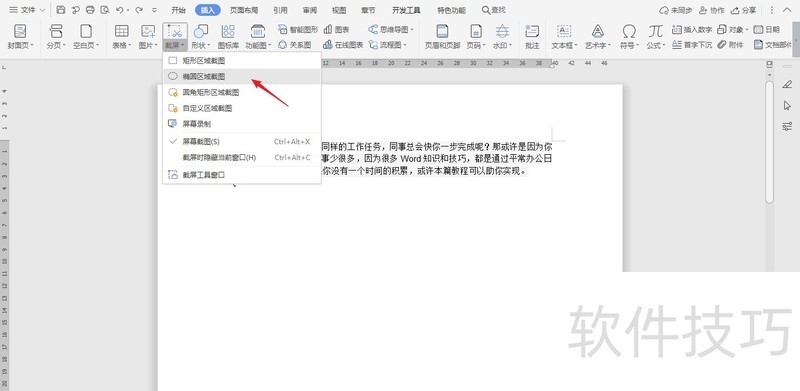Image resolution: width=800 pixels, height=391 pixels.
Task: Insert online chart (在线图表)
Action: [343, 45]
